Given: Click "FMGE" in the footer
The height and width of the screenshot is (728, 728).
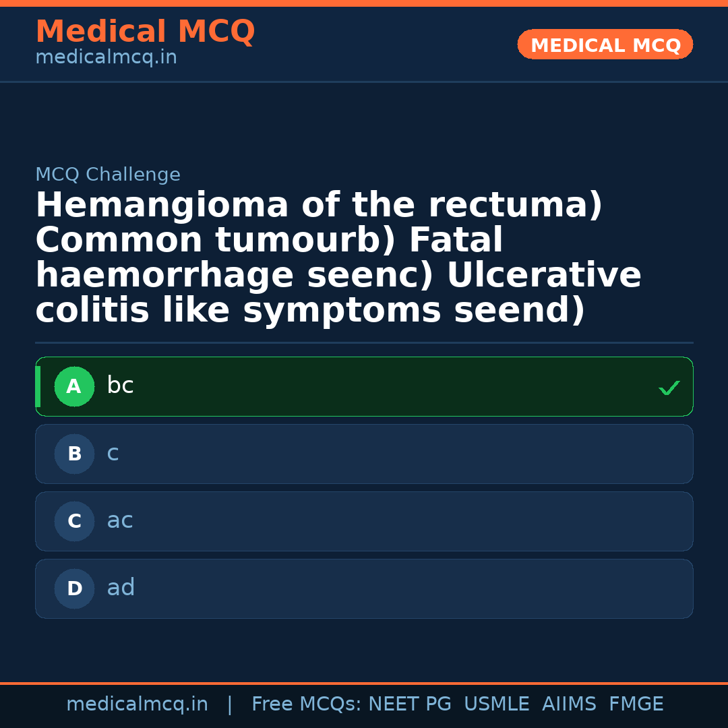Looking at the screenshot, I should (x=636, y=704).
